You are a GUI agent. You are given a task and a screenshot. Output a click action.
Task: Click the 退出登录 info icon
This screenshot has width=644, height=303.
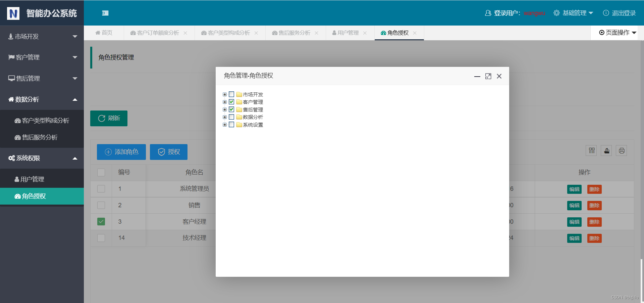click(x=606, y=13)
